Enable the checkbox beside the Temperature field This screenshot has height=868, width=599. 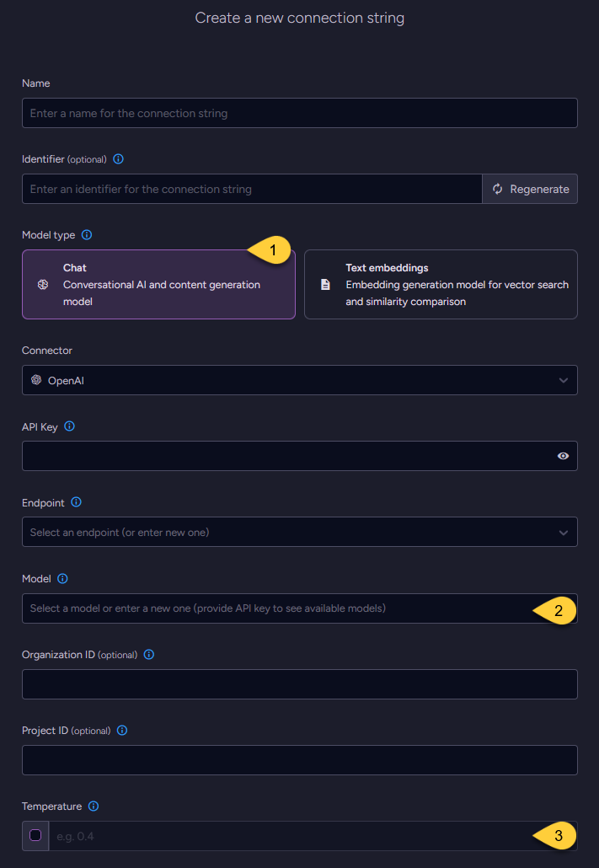pos(34,835)
